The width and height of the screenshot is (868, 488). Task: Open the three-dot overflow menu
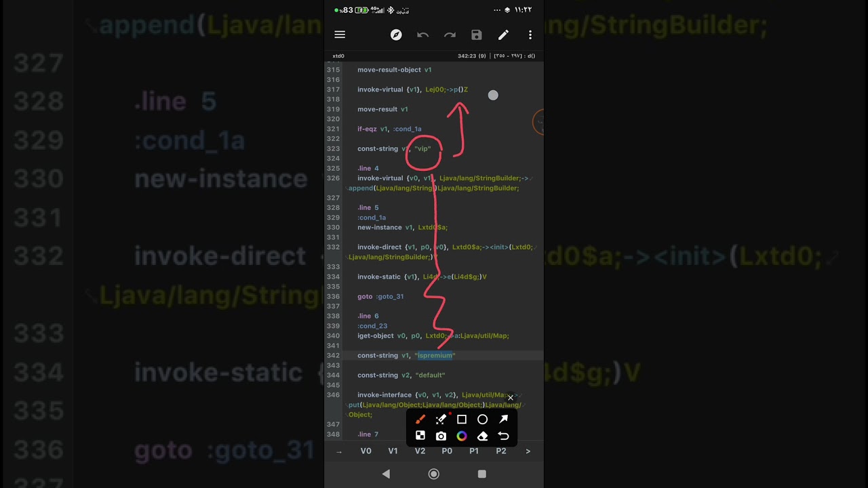pyautogui.click(x=530, y=35)
